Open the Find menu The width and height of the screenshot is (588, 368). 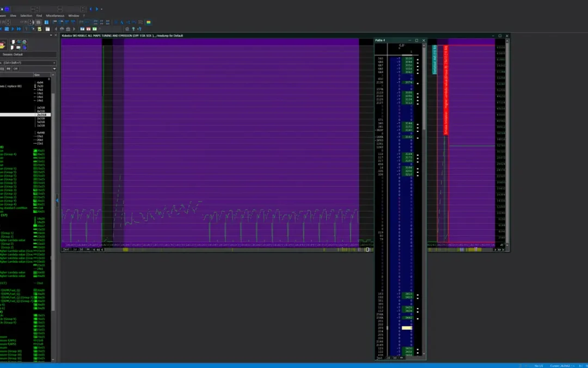coord(39,16)
